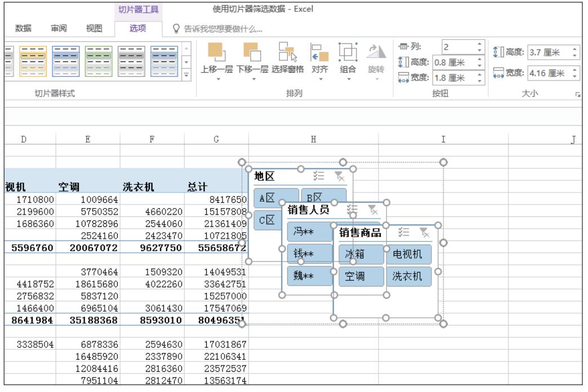Adjust the slicer height 3.7 厘米 spinner

[x=574, y=52]
